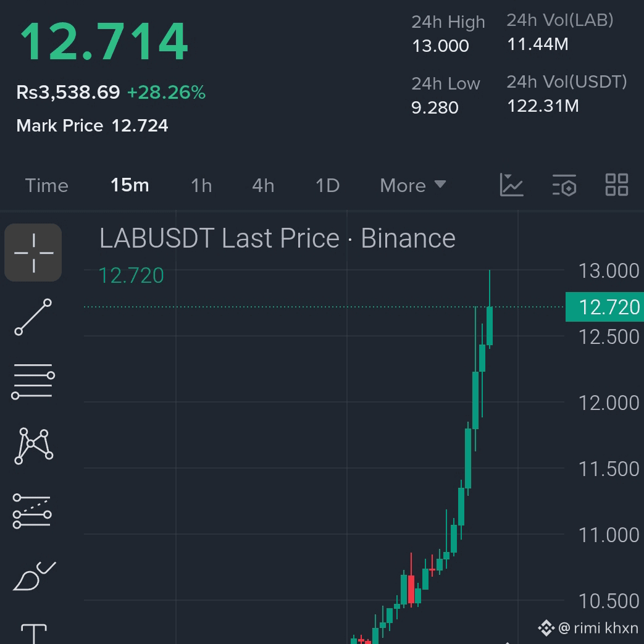Select the crosshair cursor tool
The width and height of the screenshot is (644, 644).
coord(33,253)
